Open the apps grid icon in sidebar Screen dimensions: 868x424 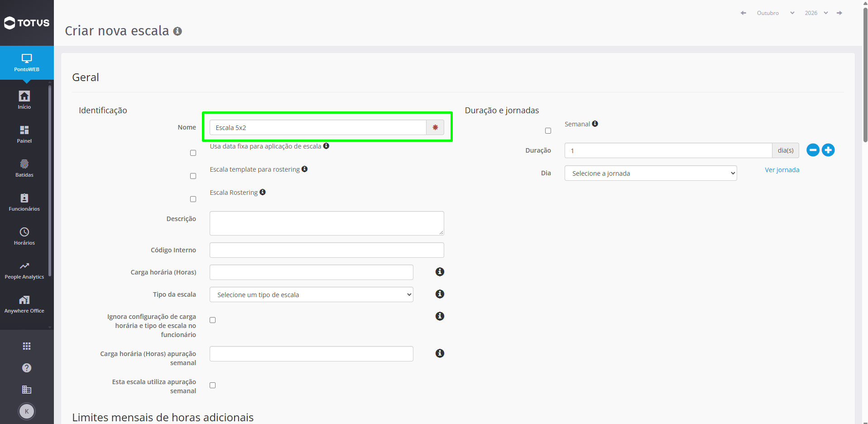coord(27,346)
